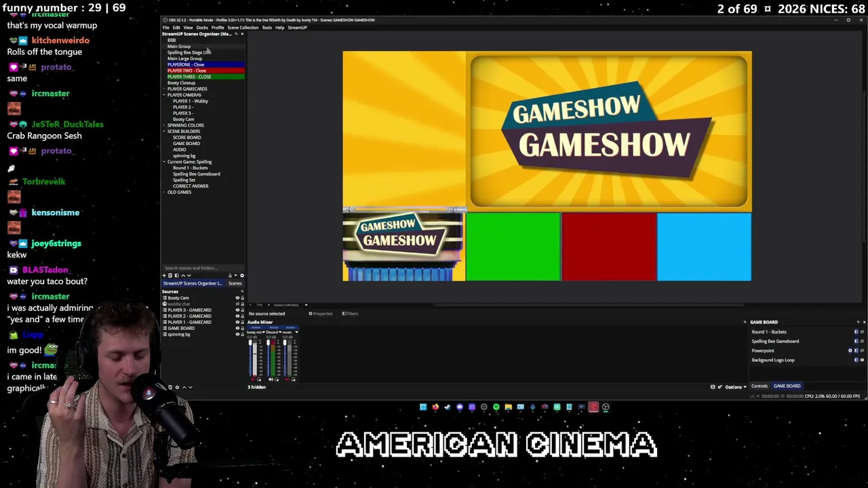
Task: Add a new scene in the organiser toolbar
Action: [x=164, y=276]
